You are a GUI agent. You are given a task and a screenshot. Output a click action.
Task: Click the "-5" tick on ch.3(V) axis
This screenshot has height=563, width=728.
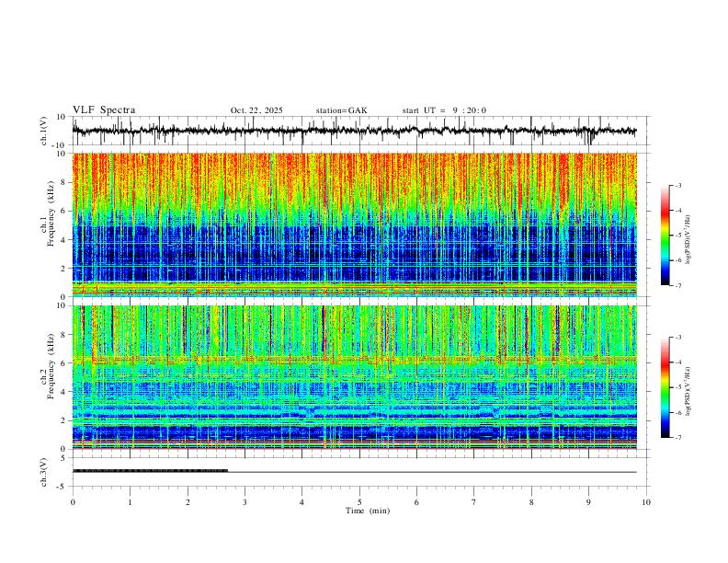pyautogui.click(x=62, y=487)
